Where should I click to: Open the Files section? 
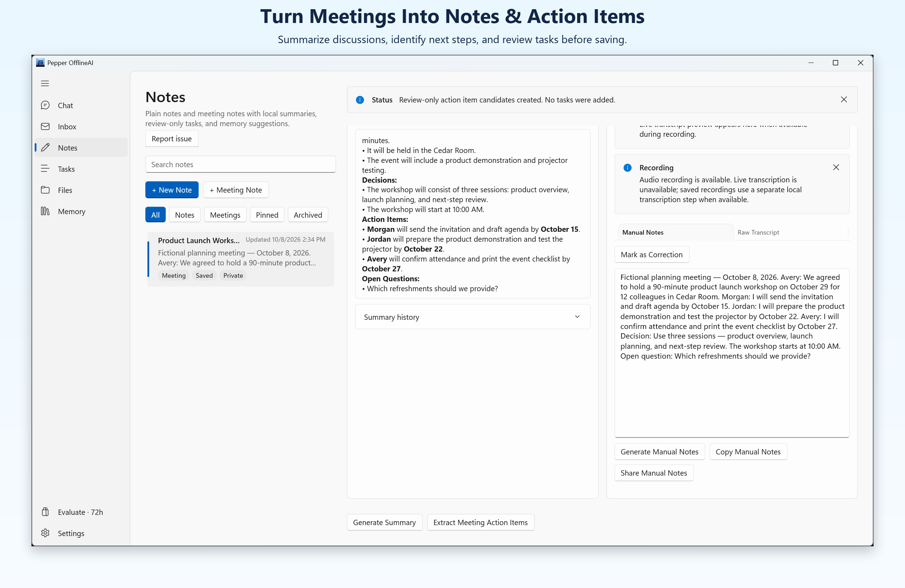(81, 190)
